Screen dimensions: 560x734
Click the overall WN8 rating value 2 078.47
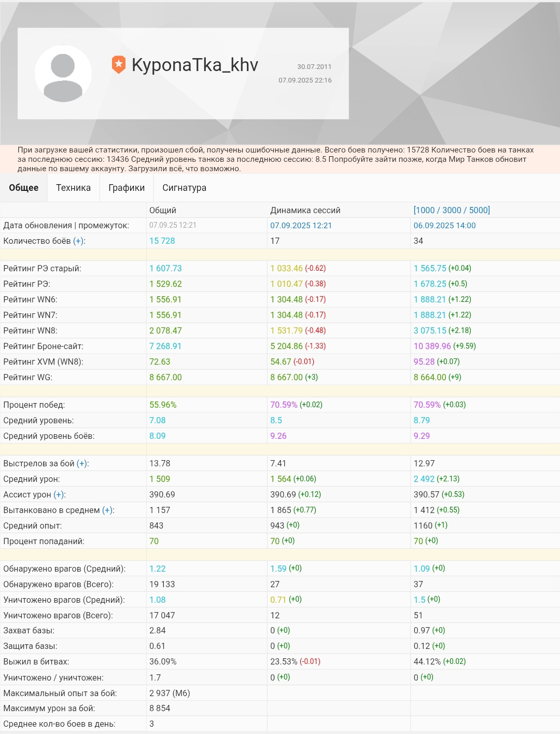(x=165, y=331)
